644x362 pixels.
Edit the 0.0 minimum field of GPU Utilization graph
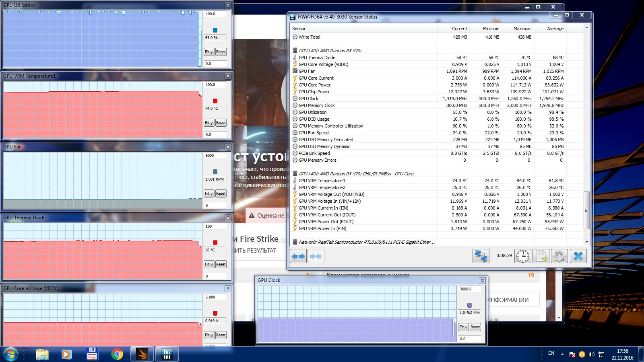(215, 64)
